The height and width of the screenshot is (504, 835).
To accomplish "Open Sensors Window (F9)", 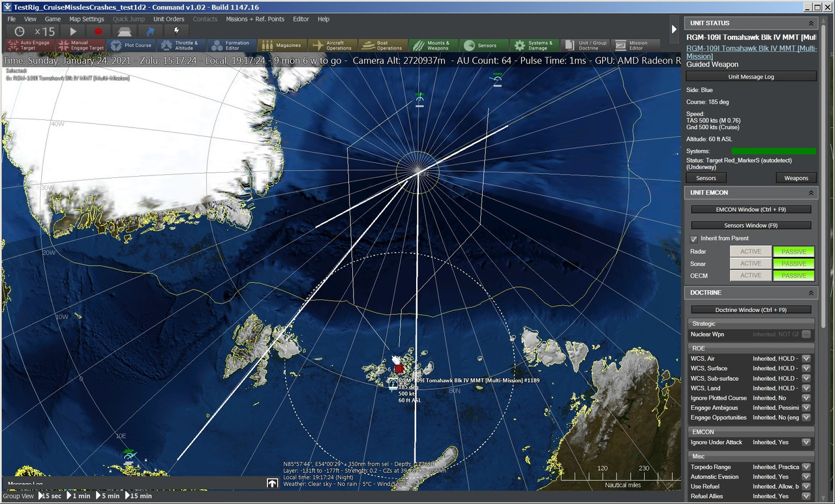I will 751,226.
